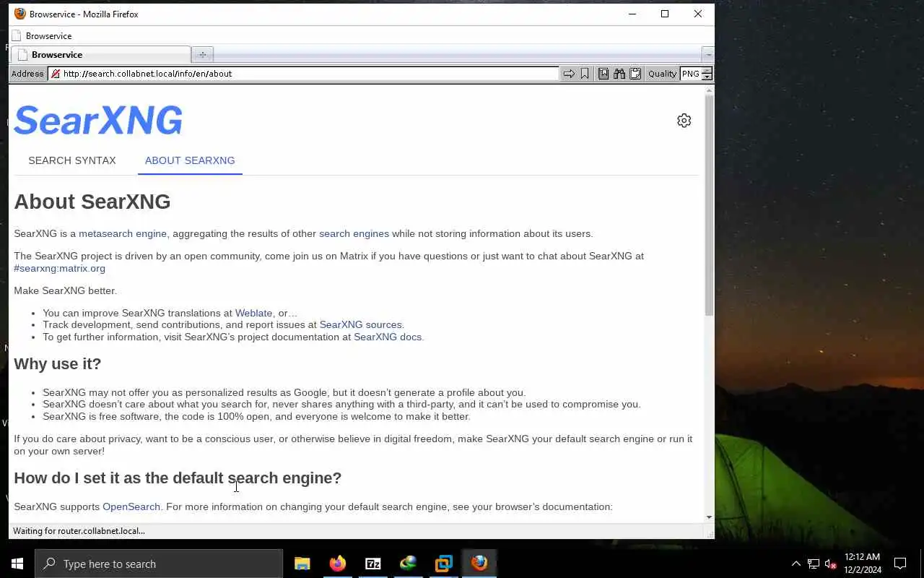Open the bookmarks list icon

(603, 74)
